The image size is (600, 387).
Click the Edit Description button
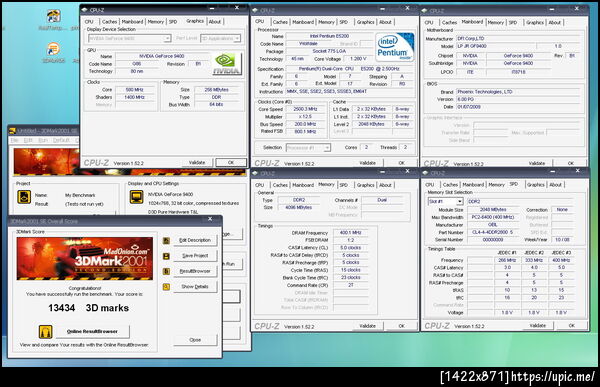195,240
